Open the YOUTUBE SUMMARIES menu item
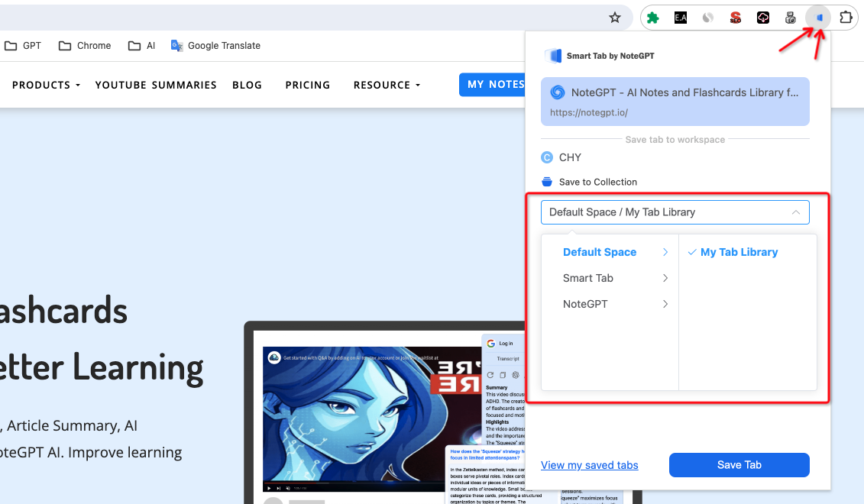Image resolution: width=864 pixels, height=504 pixels. (156, 85)
